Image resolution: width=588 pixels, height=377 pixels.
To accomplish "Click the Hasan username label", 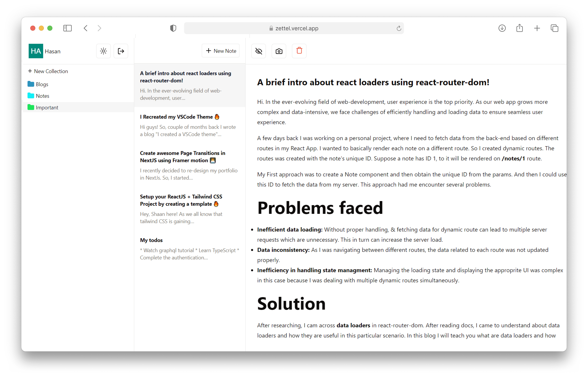I will 53,51.
